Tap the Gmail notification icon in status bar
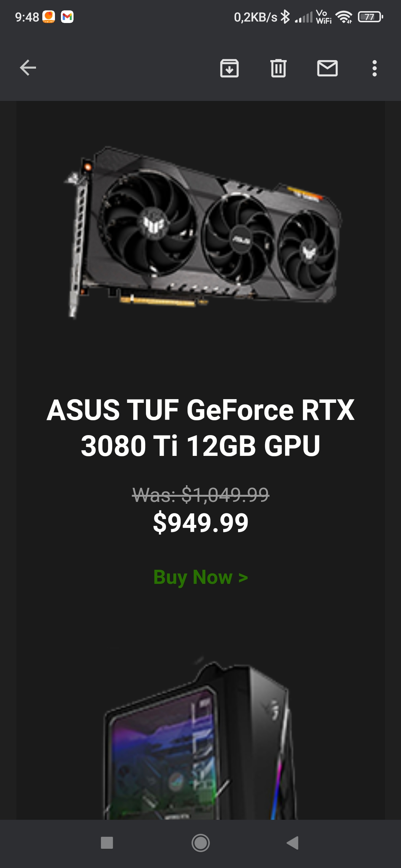The height and width of the screenshot is (868, 401). 67,17
